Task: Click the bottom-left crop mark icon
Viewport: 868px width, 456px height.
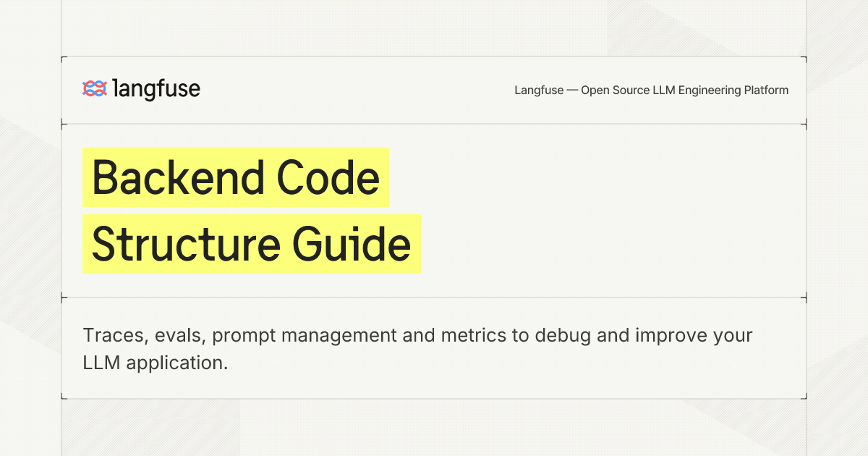Action: tap(64, 397)
